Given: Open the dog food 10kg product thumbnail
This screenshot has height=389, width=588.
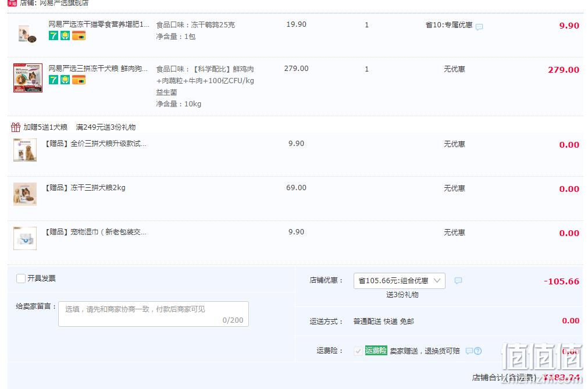Looking at the screenshot, I should [x=28, y=77].
